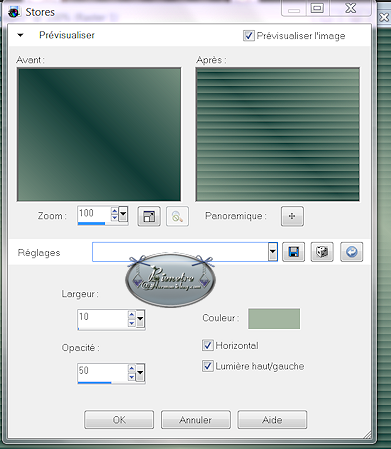Click the Avant preview thumbnail
Screen dimensions: 391x449
(x=99, y=134)
